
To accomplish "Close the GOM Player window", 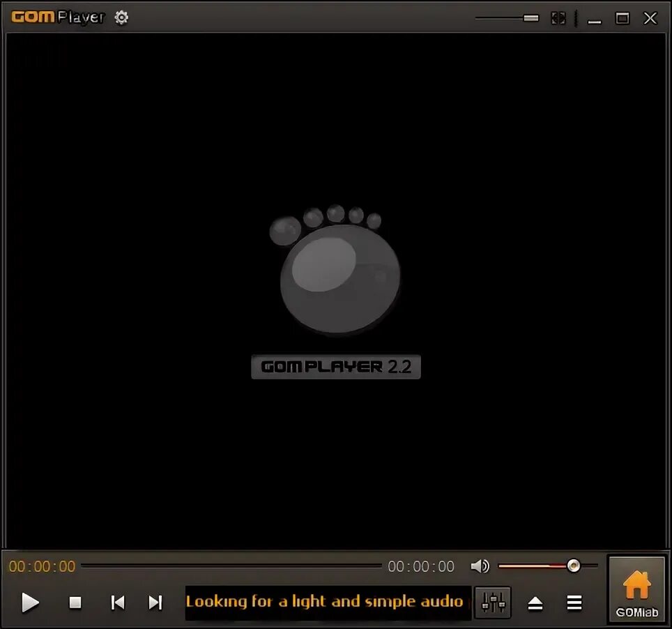I will (x=650, y=18).
